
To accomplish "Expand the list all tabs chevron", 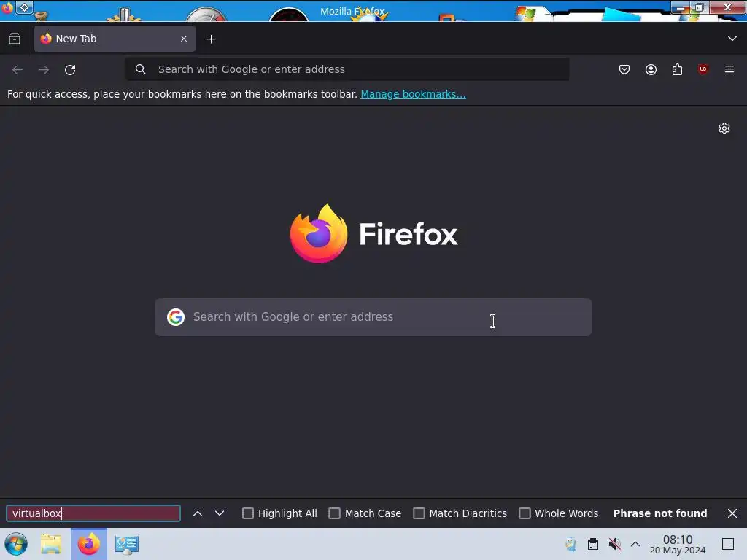I will click(x=732, y=39).
